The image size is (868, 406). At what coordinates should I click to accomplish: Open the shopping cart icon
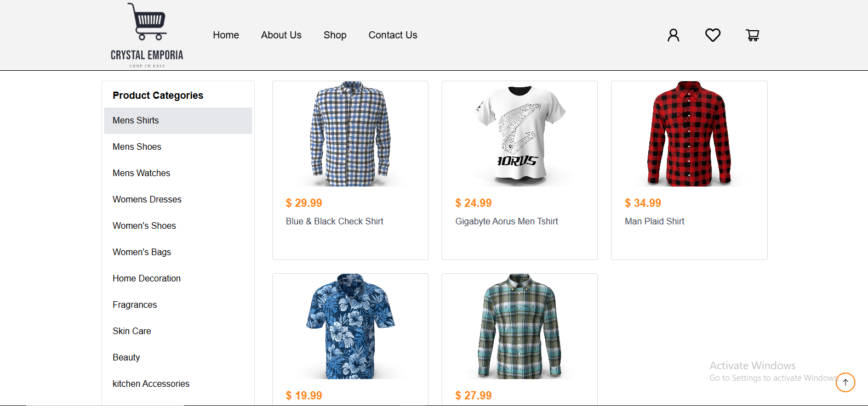752,35
